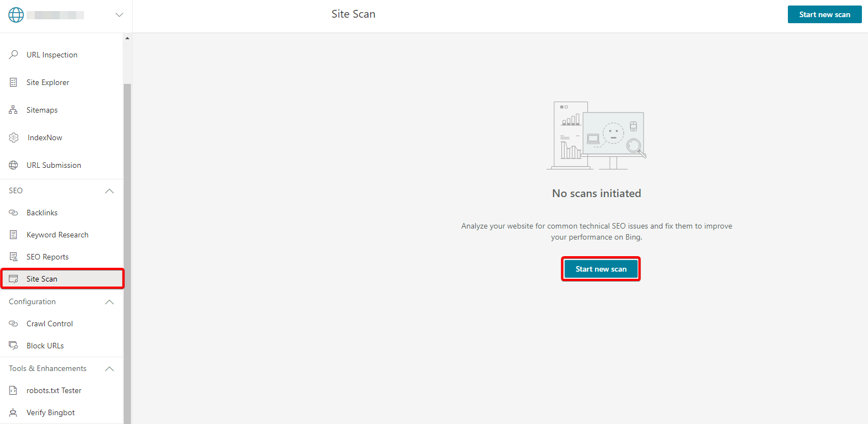The width and height of the screenshot is (868, 424).
Task: Click the Verify Bingbot icon
Action: tap(14, 412)
